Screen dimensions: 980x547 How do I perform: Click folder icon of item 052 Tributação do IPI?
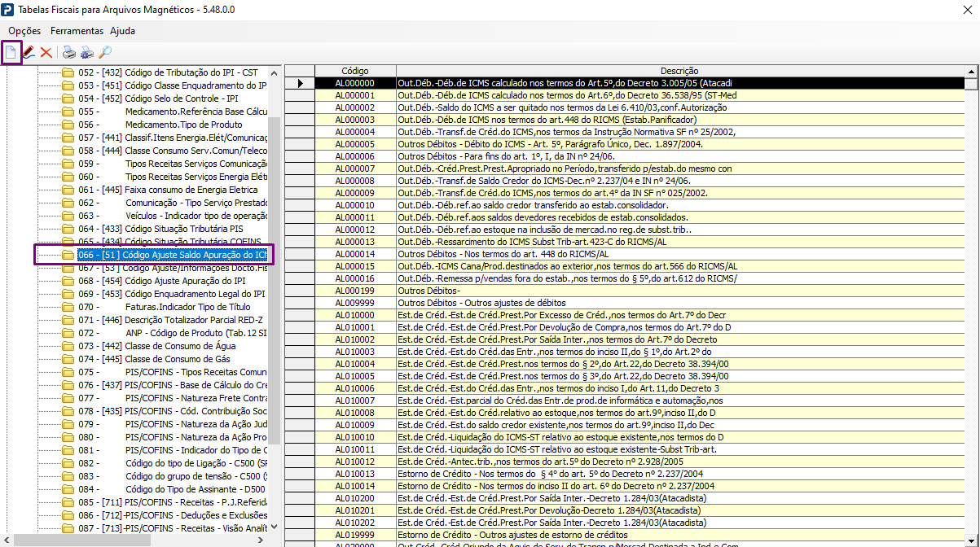(x=68, y=72)
